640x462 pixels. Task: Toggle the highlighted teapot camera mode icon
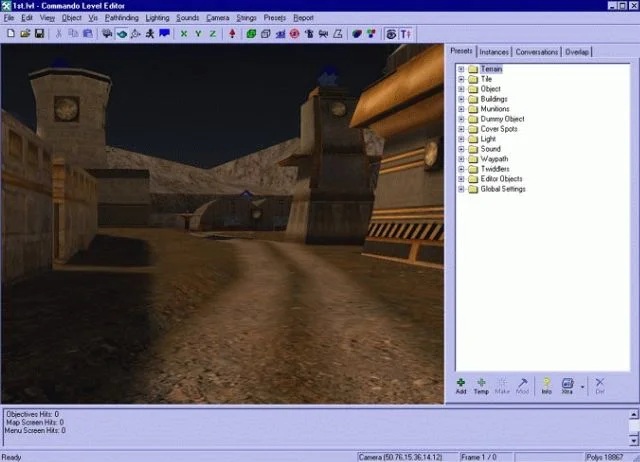tap(122, 33)
